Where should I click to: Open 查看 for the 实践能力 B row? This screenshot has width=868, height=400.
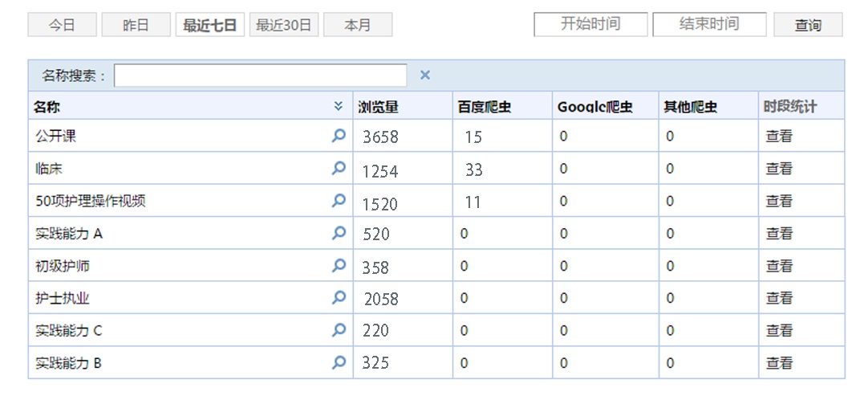click(x=779, y=363)
